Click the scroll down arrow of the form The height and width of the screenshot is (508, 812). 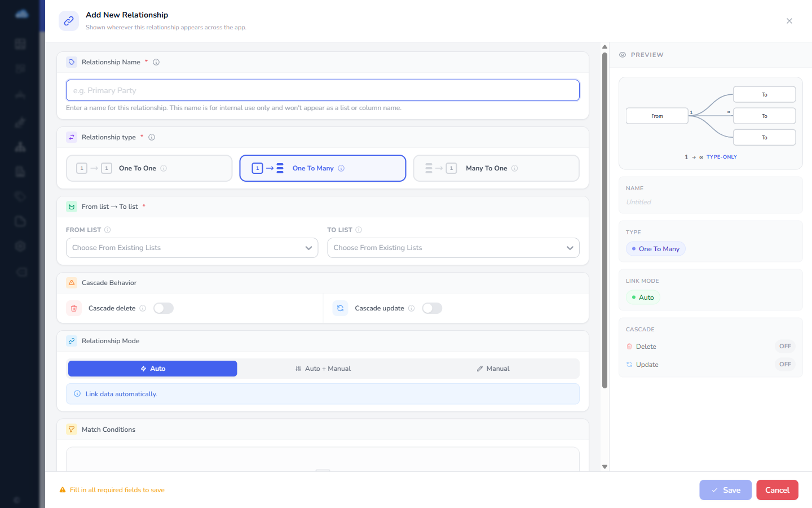tap(604, 467)
